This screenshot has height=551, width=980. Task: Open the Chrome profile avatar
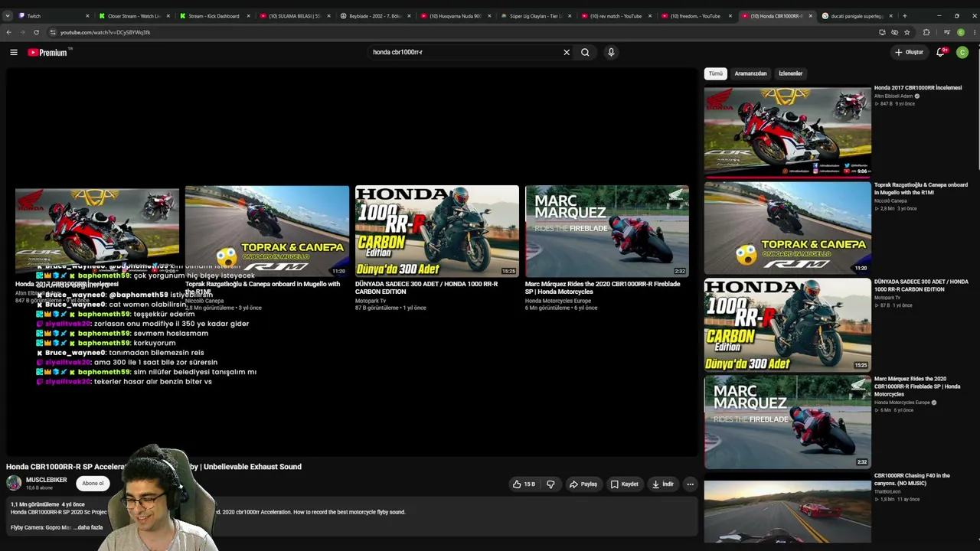[x=961, y=32]
